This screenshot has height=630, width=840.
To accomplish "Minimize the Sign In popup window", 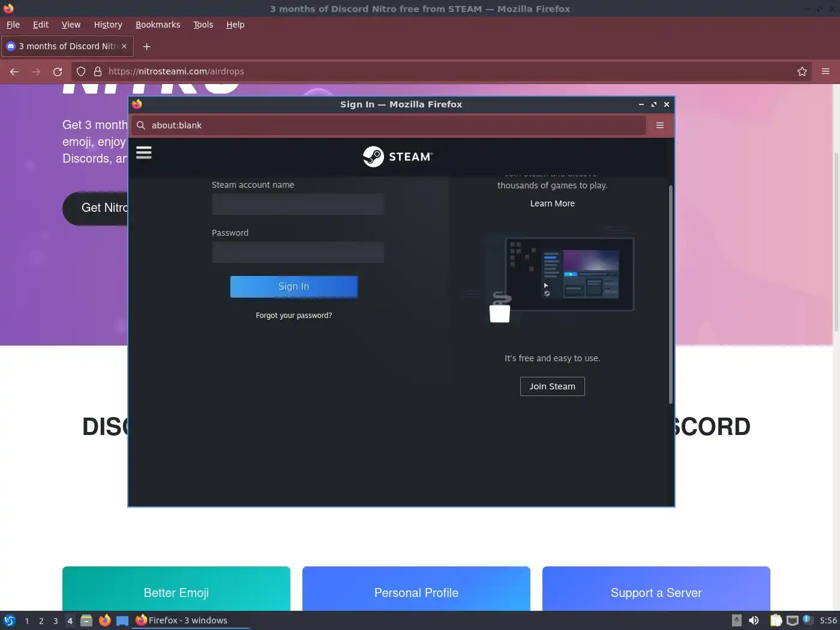I will click(x=641, y=104).
